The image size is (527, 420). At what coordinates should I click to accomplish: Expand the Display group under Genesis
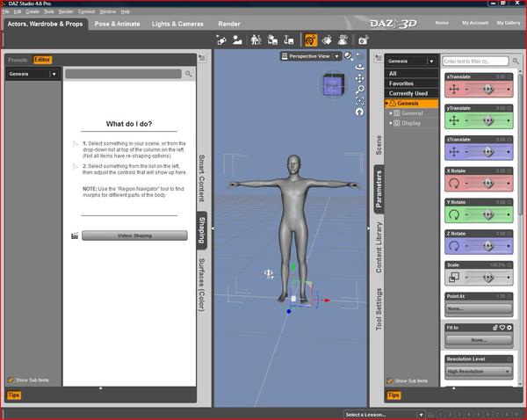click(x=391, y=123)
